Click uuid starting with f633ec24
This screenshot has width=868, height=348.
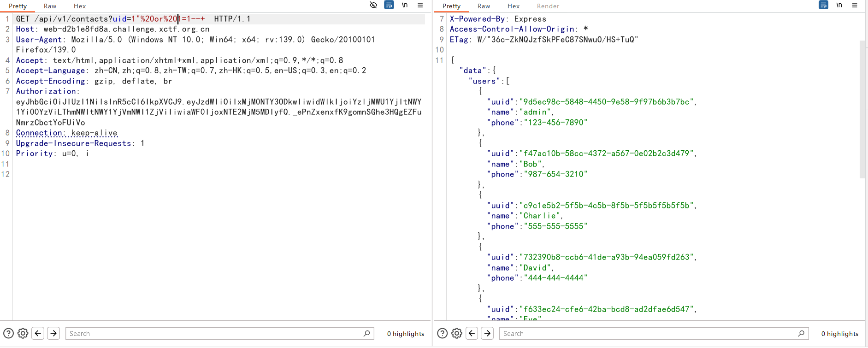click(x=607, y=309)
